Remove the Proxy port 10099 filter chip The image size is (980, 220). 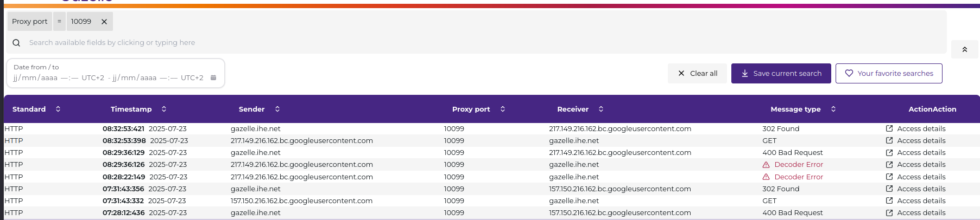coord(104,22)
